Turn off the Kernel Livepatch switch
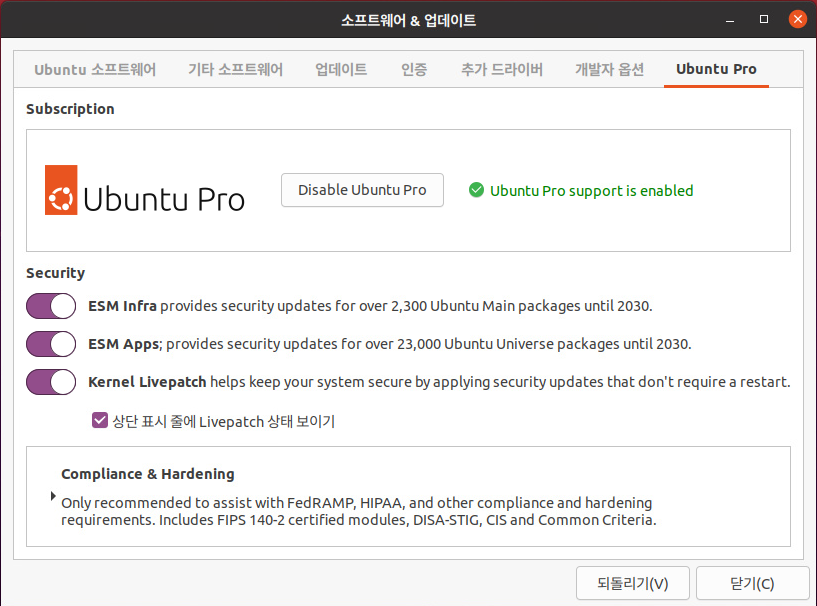Viewport: 817px width, 606px height. [x=51, y=382]
